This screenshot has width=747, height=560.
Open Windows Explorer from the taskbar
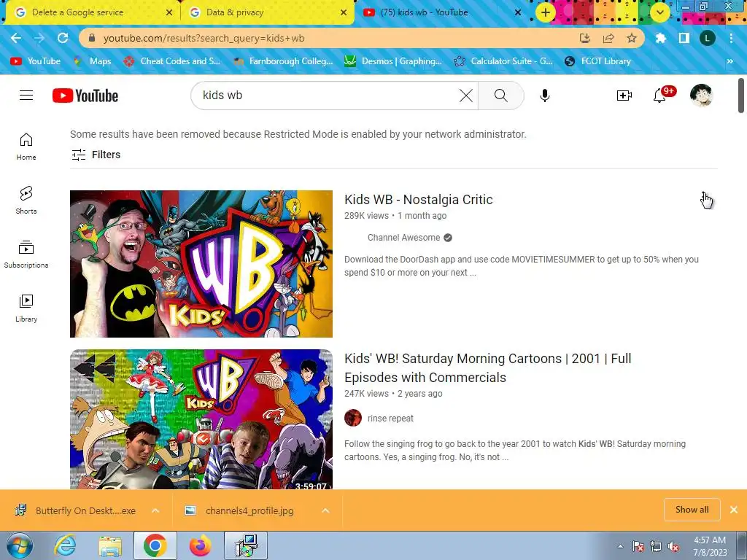(110, 545)
